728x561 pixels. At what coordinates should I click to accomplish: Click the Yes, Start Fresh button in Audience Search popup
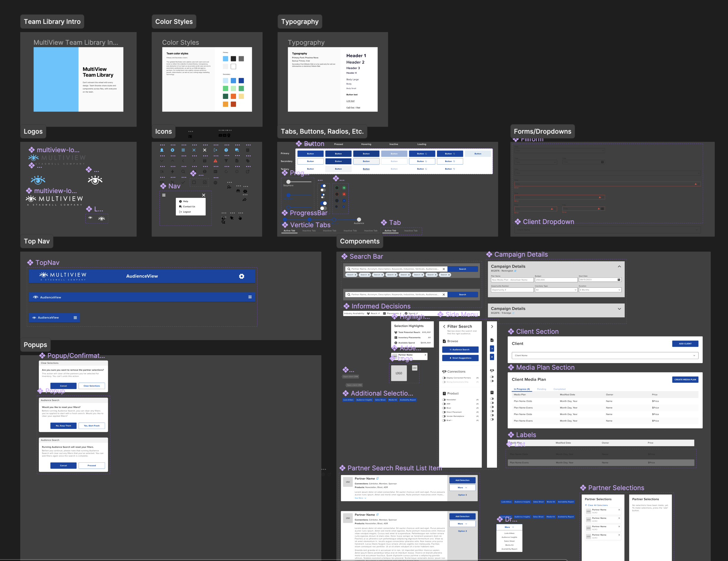coord(92,426)
